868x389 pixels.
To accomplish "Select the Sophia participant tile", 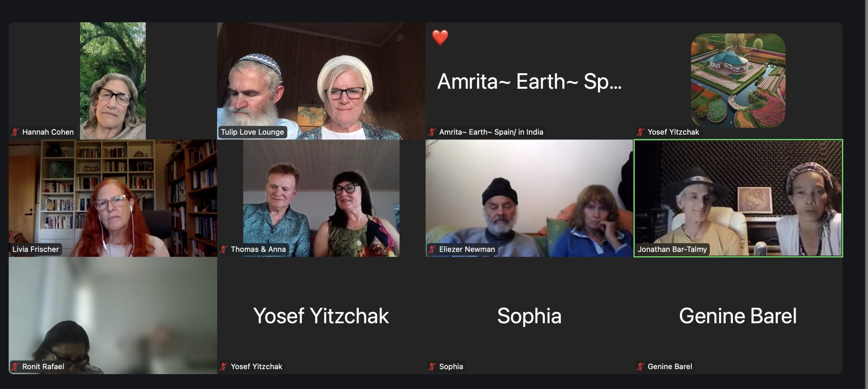I will click(529, 315).
